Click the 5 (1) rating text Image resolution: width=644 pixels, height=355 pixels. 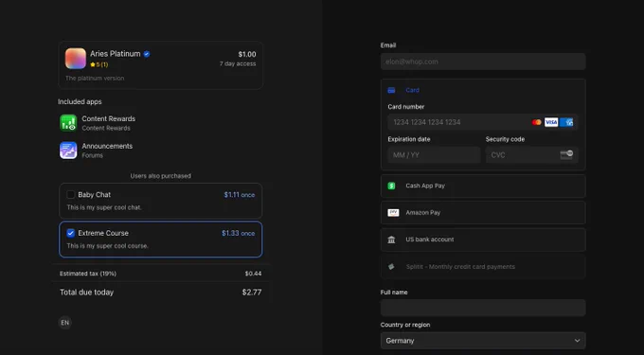coord(102,64)
